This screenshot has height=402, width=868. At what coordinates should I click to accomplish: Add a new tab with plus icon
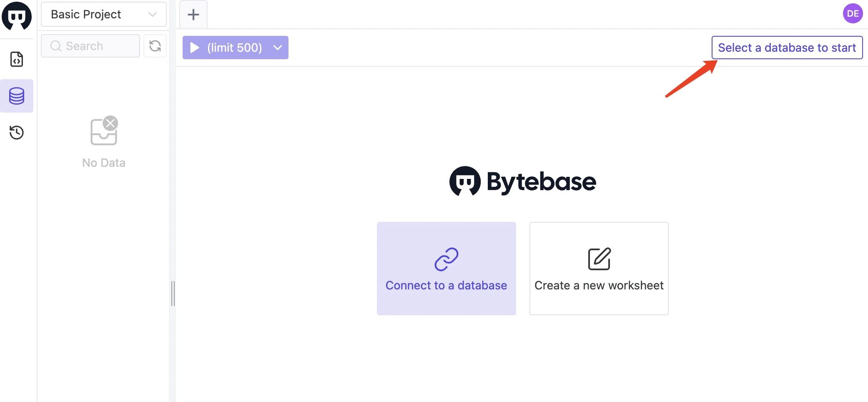click(x=193, y=15)
